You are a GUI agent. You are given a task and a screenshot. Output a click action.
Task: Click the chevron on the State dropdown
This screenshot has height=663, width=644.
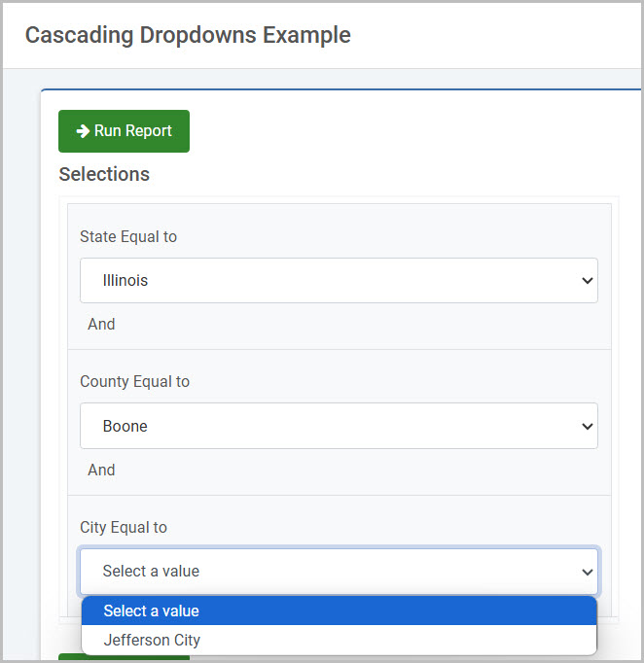[x=587, y=280]
